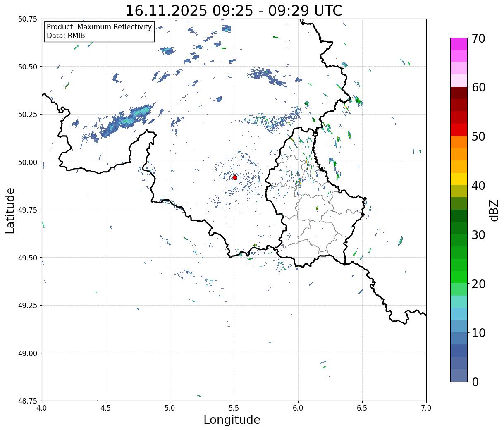The height and width of the screenshot is (430, 504).
Task: Click the colorbar tick label 30
Action: (x=478, y=234)
